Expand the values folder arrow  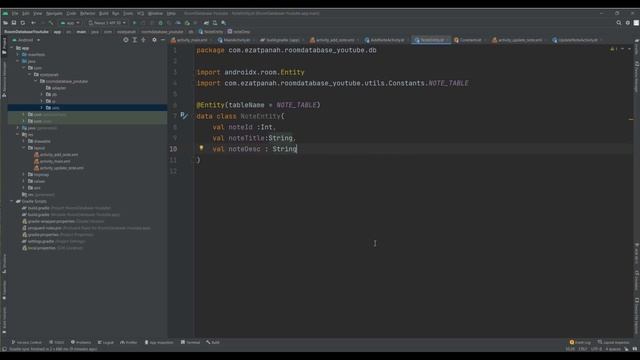(24, 181)
